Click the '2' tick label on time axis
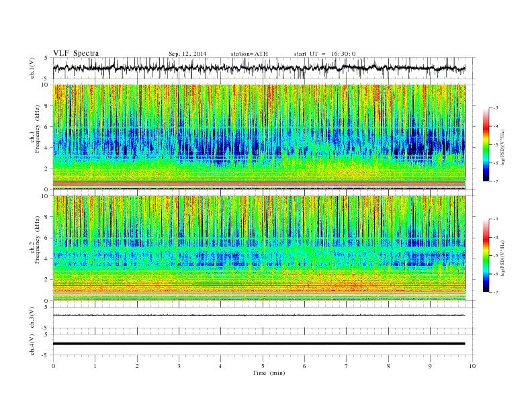The width and height of the screenshot is (532, 411). pyautogui.click(x=137, y=366)
